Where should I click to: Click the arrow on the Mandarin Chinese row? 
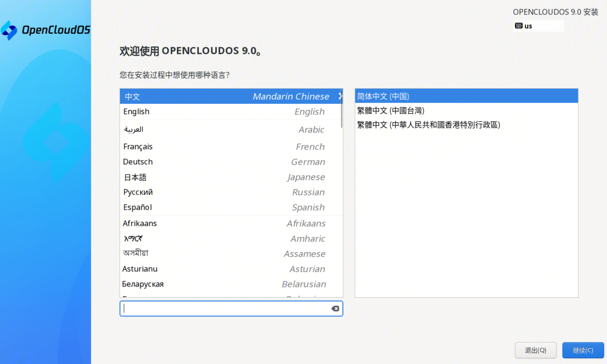(340, 96)
